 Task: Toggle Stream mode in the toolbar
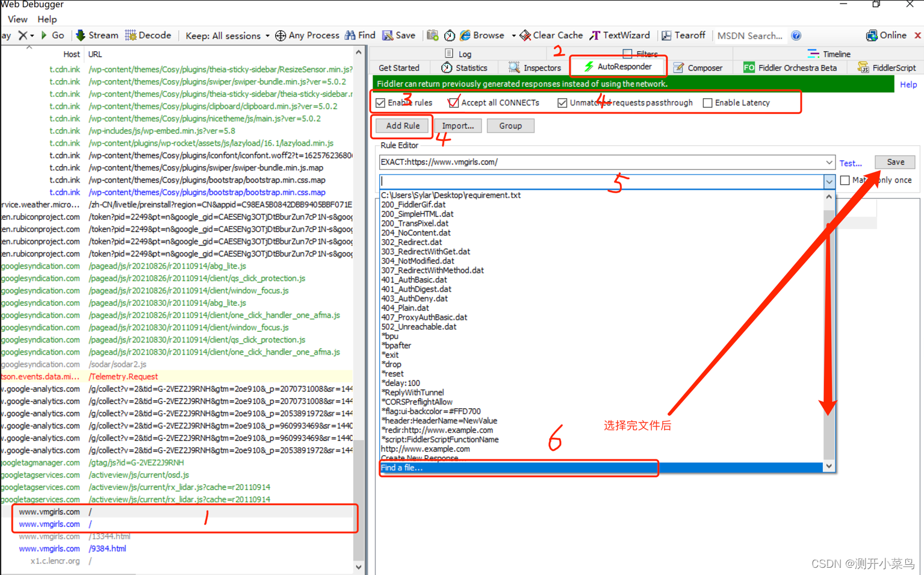tap(97, 36)
